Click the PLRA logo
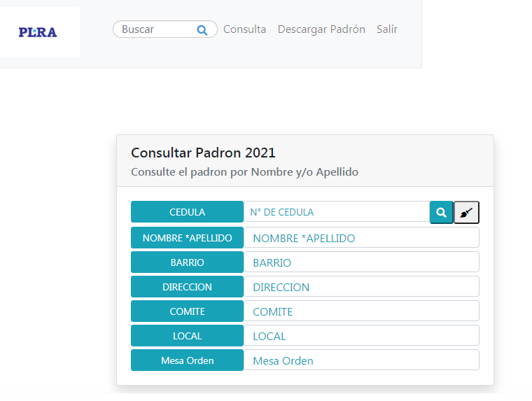532x401 pixels. [38, 31]
